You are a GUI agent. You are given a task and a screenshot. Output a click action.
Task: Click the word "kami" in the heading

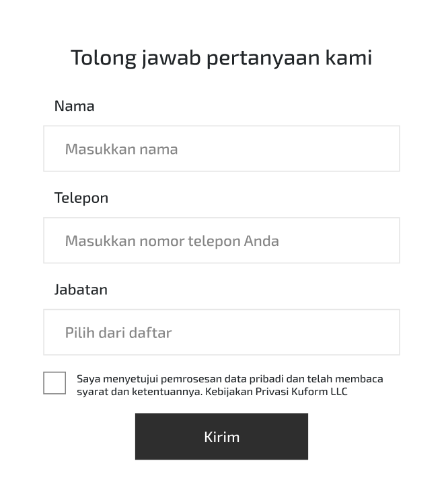(x=348, y=58)
